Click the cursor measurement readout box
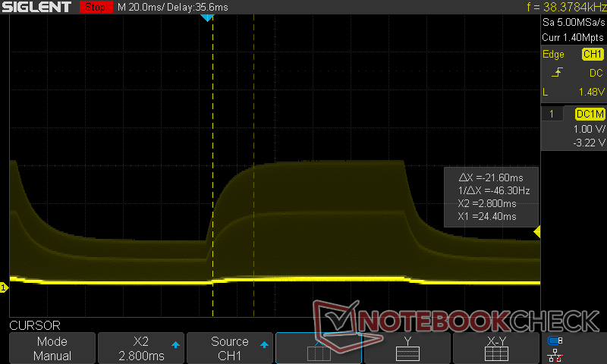Screen dimensions: 607x364 click(x=490, y=196)
